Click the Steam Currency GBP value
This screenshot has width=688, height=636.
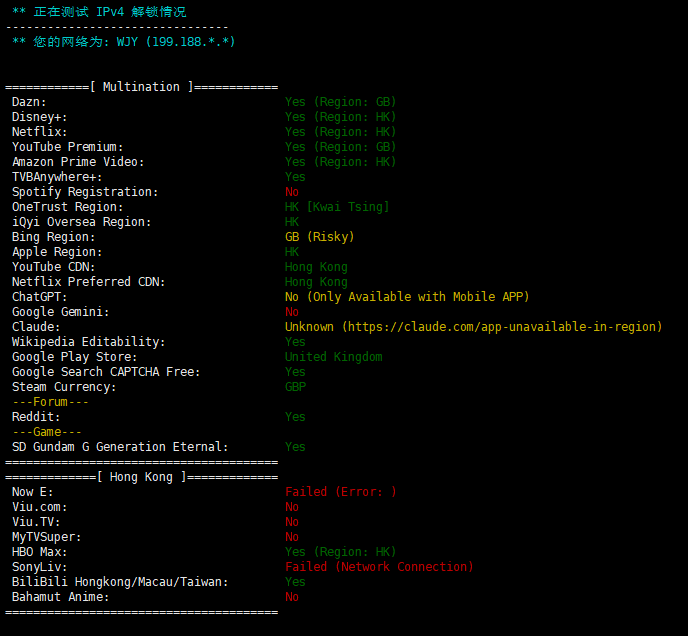point(296,387)
